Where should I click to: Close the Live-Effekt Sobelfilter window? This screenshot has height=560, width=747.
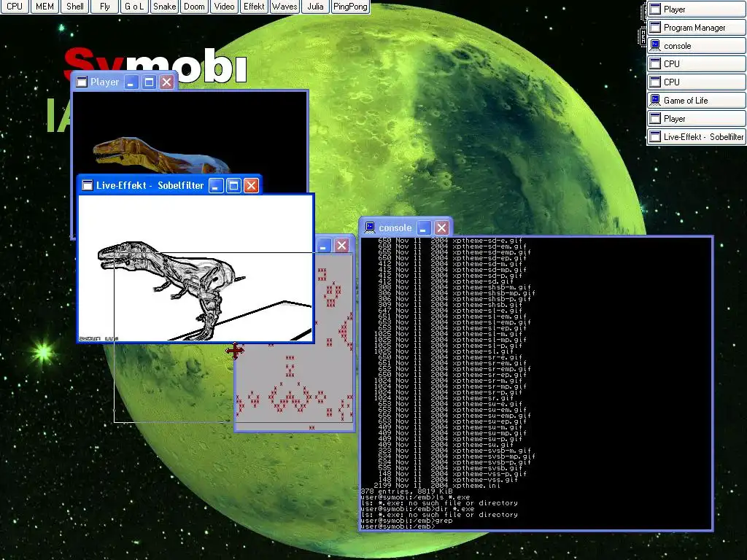tap(251, 185)
